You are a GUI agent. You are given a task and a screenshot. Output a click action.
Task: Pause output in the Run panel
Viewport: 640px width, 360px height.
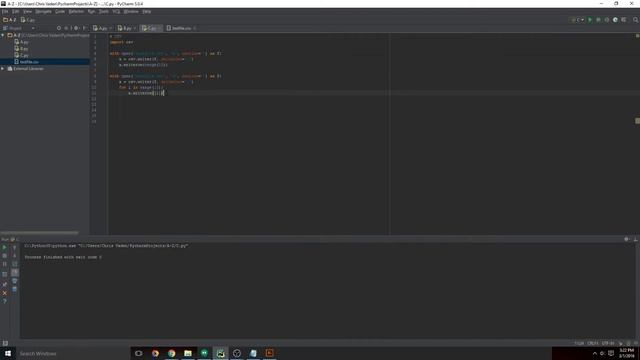point(4,264)
